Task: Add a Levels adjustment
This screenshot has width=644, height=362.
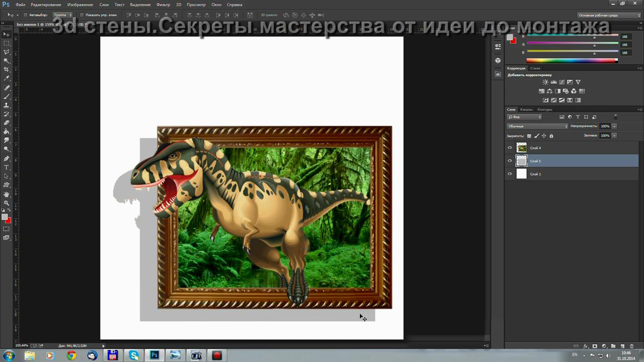Action: pos(553,82)
